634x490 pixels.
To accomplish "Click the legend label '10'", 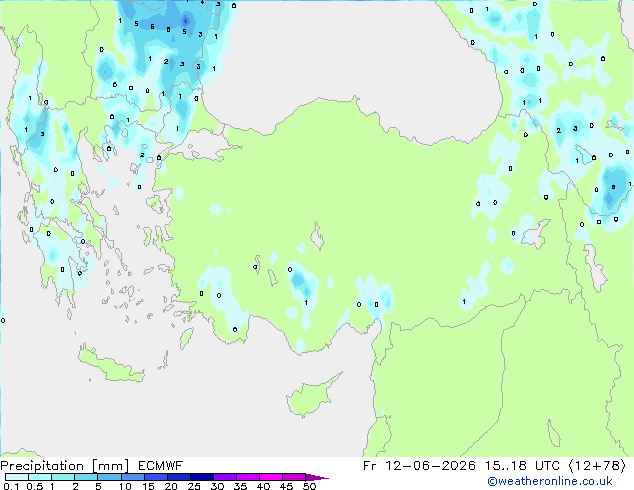I will (125, 486).
